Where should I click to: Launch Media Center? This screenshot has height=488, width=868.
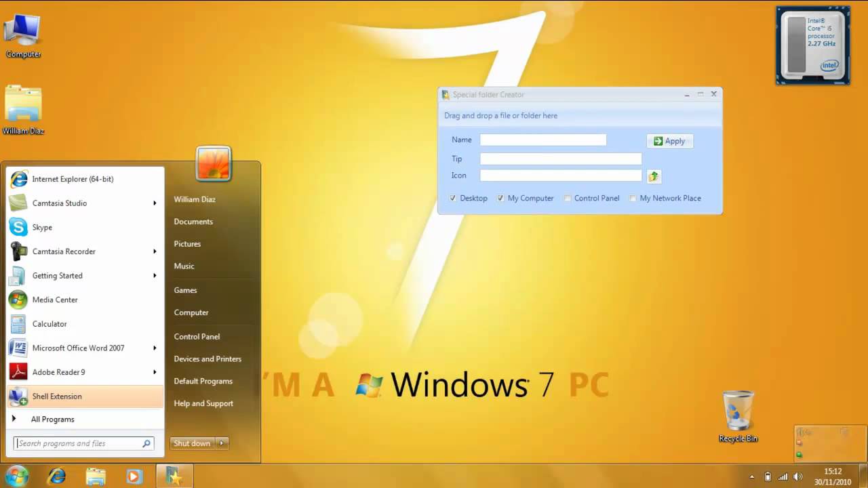point(85,300)
